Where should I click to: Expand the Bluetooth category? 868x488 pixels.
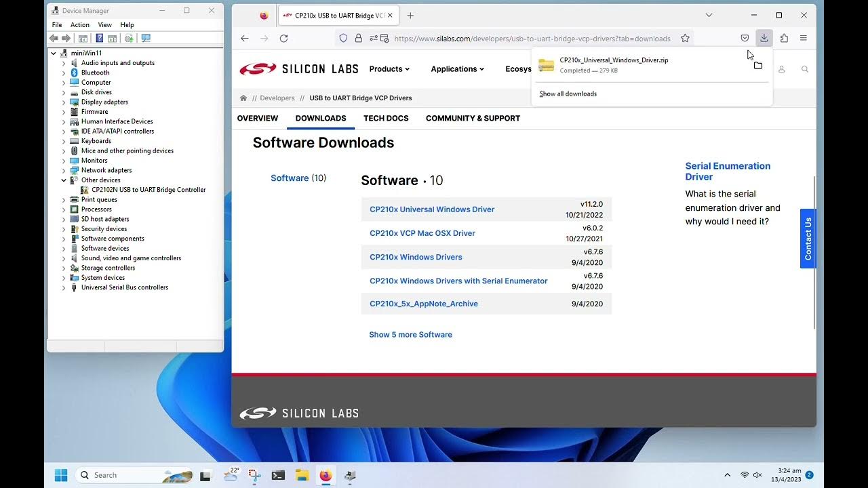(x=64, y=73)
